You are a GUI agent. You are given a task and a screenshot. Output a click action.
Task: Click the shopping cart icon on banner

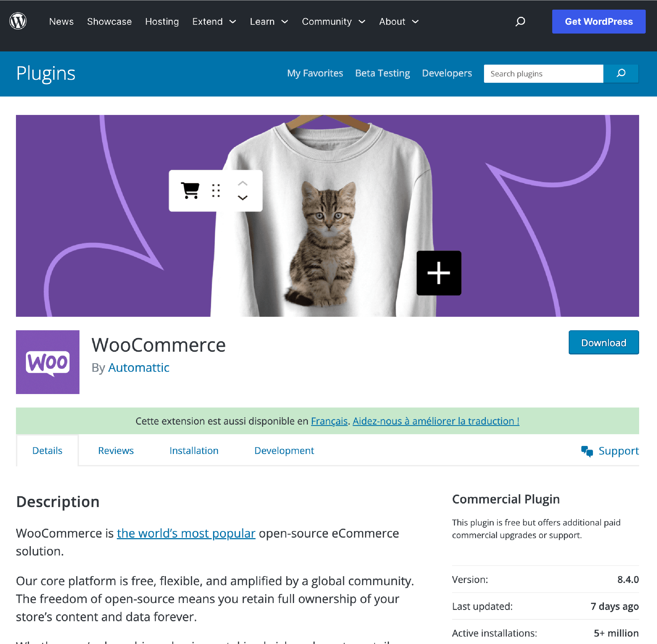(190, 191)
